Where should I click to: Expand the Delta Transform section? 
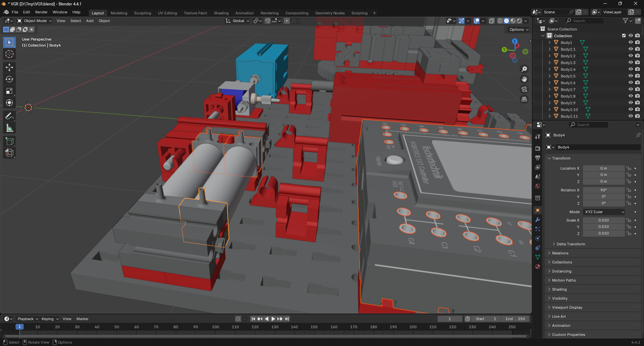(571, 244)
